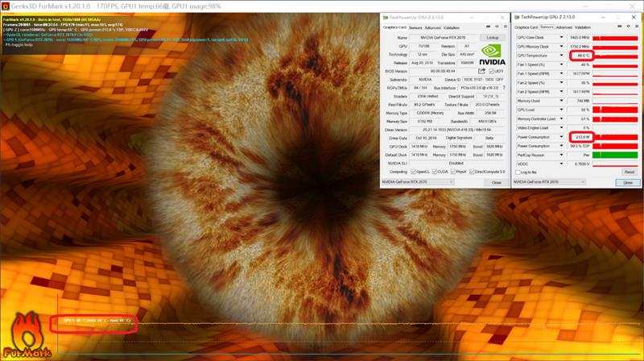Click the Lookup button

[x=492, y=37]
